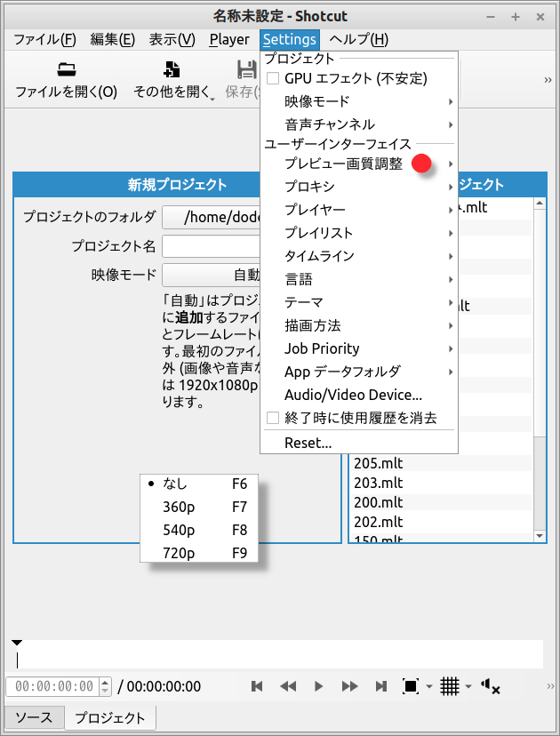Click the Open File folder icon
The height and width of the screenshot is (736, 560).
(x=66, y=70)
